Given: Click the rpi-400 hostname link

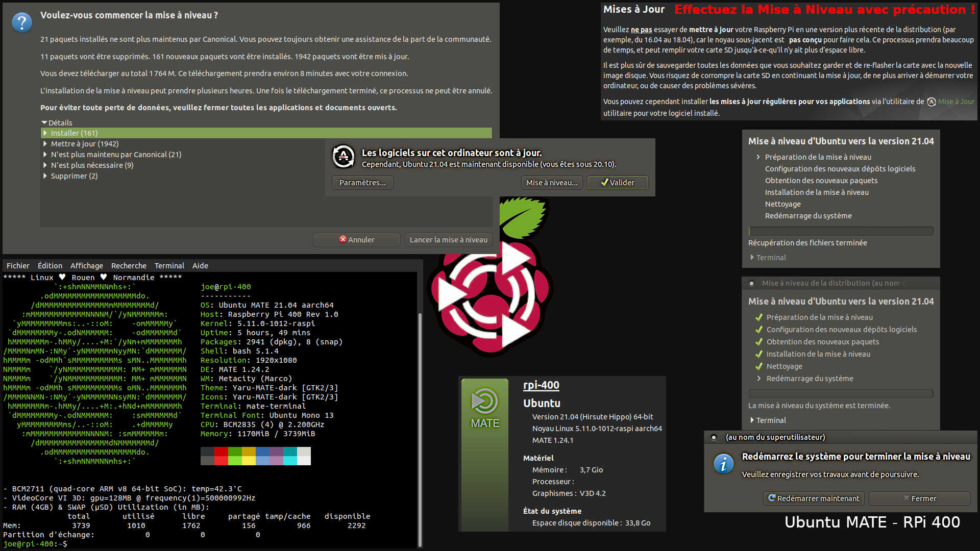Looking at the screenshot, I should (541, 385).
